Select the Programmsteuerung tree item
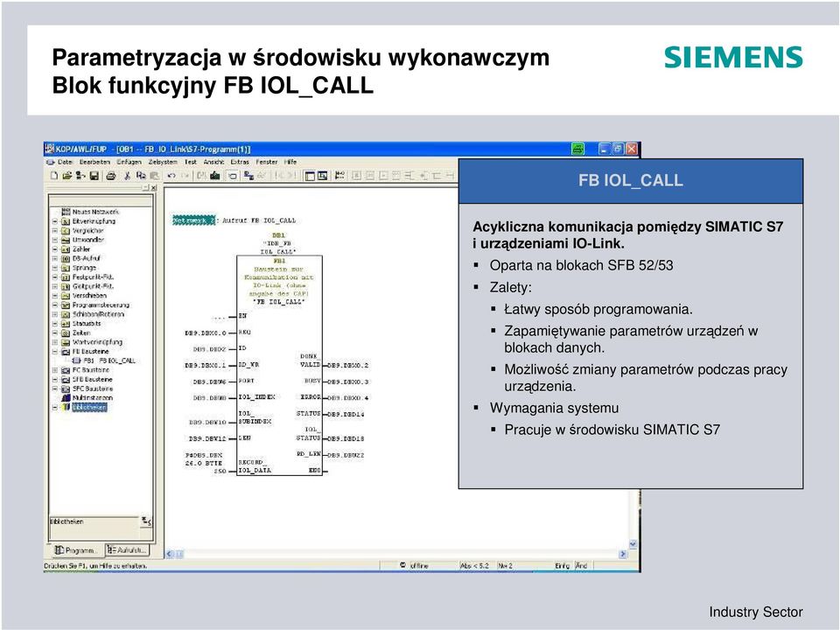This screenshot has height=630, width=840. (101, 304)
